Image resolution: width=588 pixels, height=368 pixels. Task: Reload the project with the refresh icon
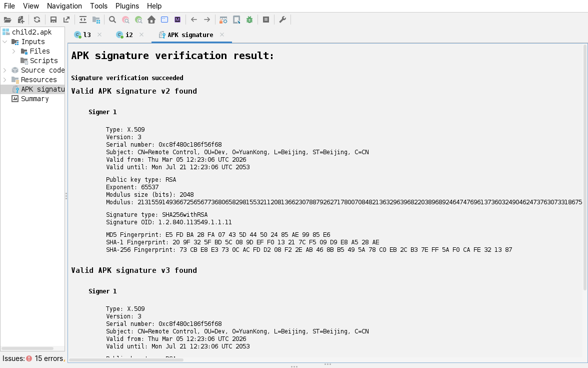tap(37, 20)
